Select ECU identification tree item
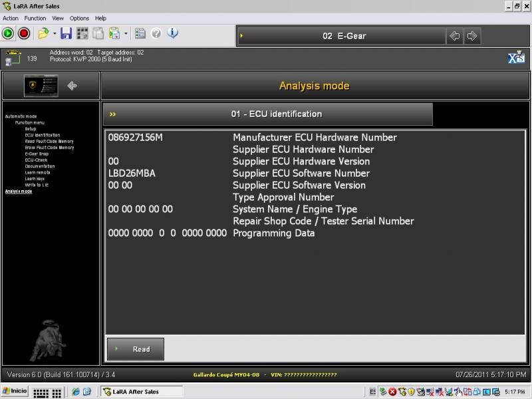The height and width of the screenshot is (399, 532). 42,135
